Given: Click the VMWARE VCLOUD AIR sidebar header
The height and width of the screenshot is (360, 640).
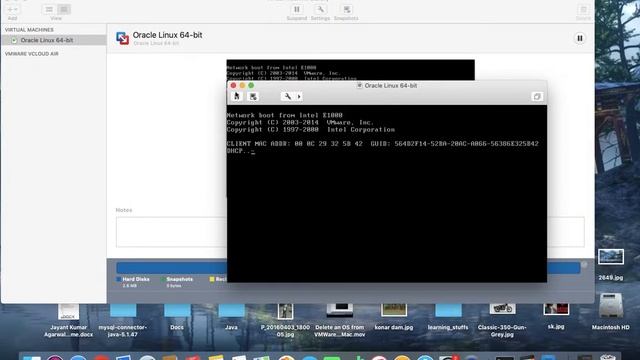Looking at the screenshot, I should (x=32, y=54).
